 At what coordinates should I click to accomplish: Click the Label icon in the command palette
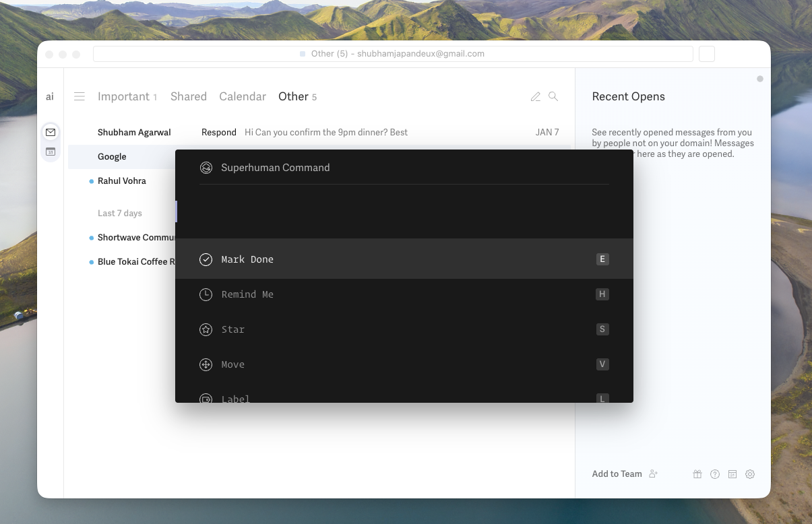click(x=206, y=399)
